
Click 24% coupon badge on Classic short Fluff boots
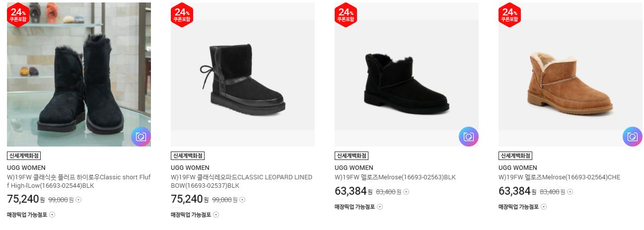(17, 15)
